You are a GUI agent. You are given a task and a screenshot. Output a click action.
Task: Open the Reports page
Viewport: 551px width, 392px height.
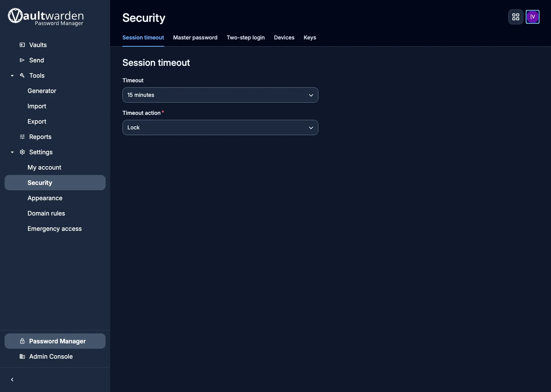pyautogui.click(x=55, y=137)
